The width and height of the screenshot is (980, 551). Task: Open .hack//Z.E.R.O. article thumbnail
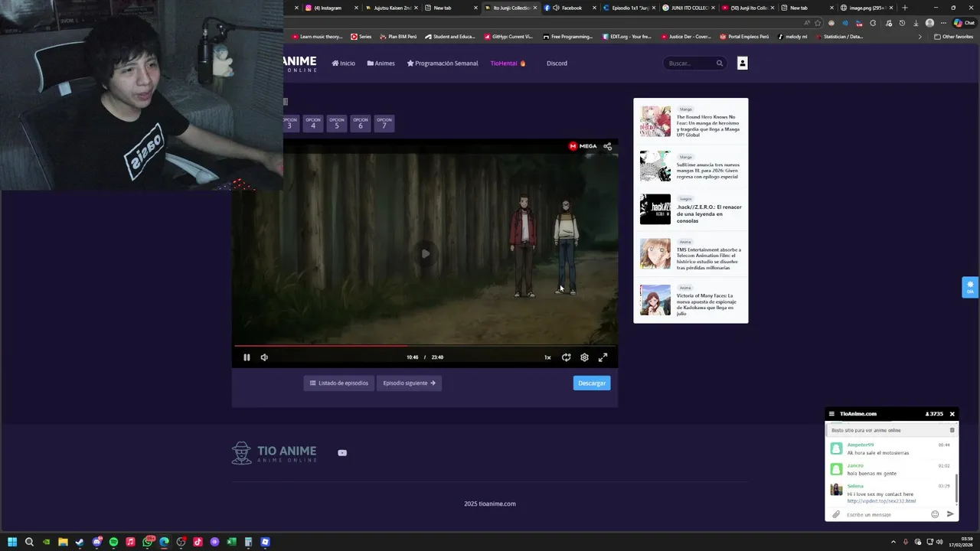point(655,210)
